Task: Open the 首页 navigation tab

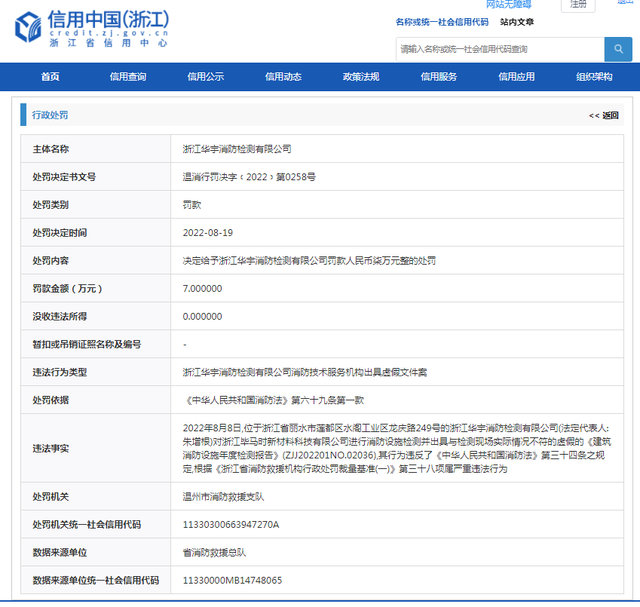Action: [50, 77]
